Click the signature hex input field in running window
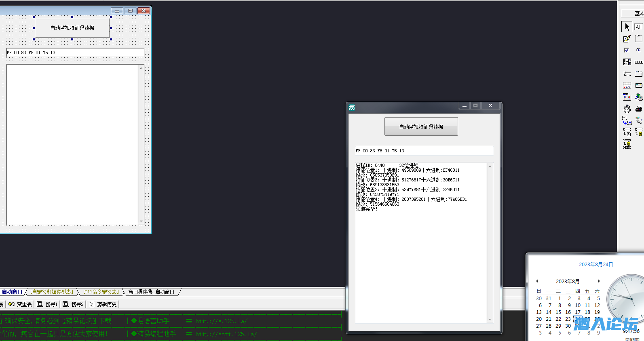 [x=424, y=151]
